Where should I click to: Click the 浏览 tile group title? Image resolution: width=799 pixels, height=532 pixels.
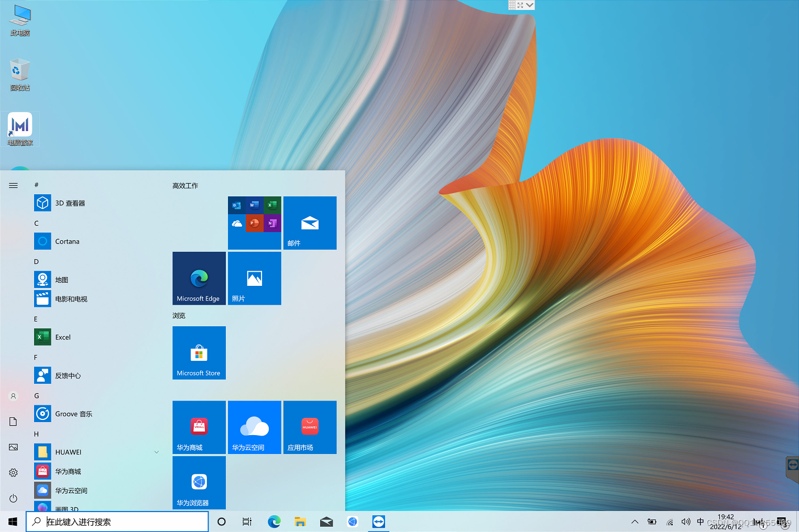tap(179, 315)
